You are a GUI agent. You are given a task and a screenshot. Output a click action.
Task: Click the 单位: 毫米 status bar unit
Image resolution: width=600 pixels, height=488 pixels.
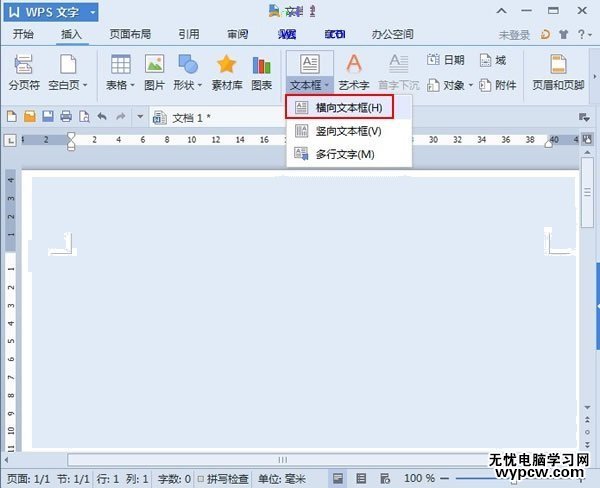point(282,479)
